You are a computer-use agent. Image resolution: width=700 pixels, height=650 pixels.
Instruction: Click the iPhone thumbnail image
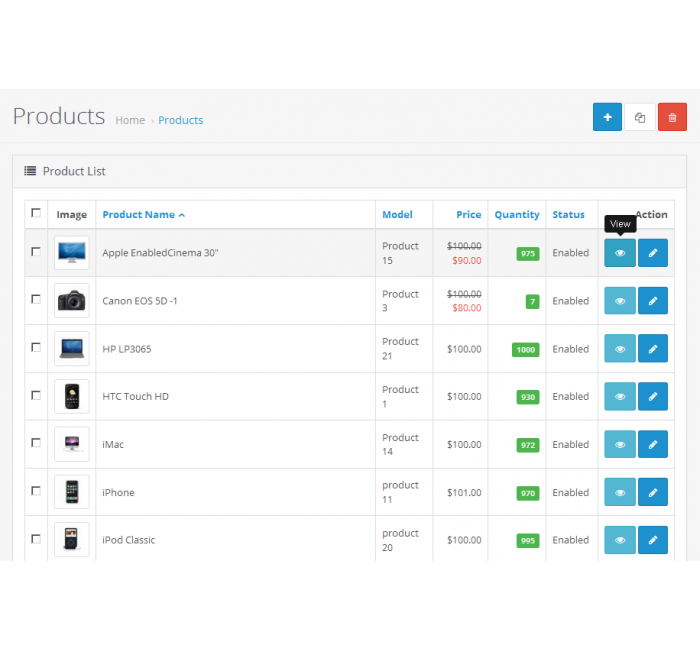(72, 492)
